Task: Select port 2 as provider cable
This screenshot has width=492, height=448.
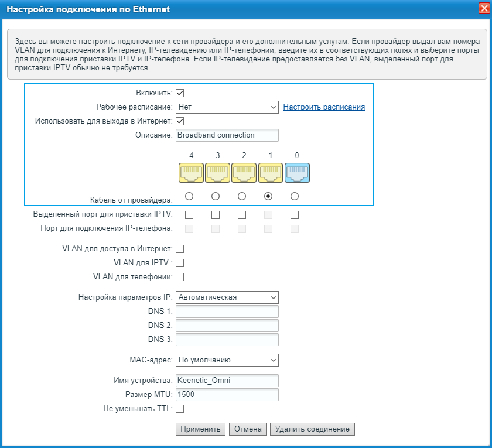Action: (242, 196)
